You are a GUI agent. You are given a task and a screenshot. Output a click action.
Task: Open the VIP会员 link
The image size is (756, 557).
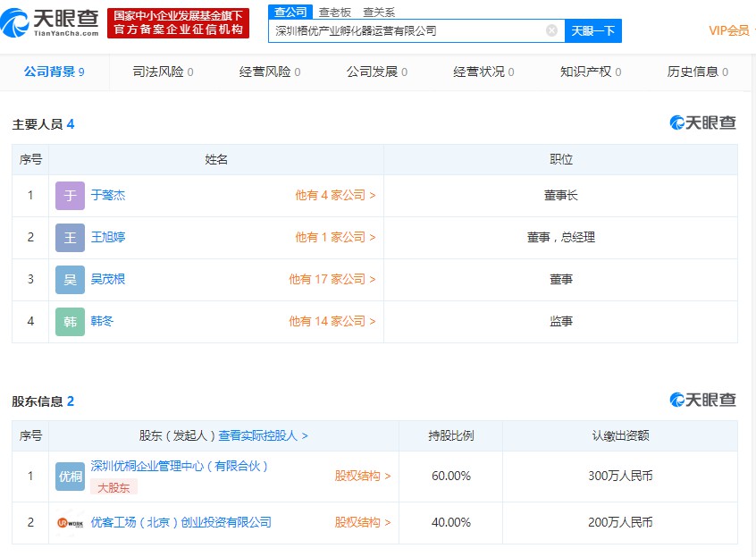coord(729,31)
